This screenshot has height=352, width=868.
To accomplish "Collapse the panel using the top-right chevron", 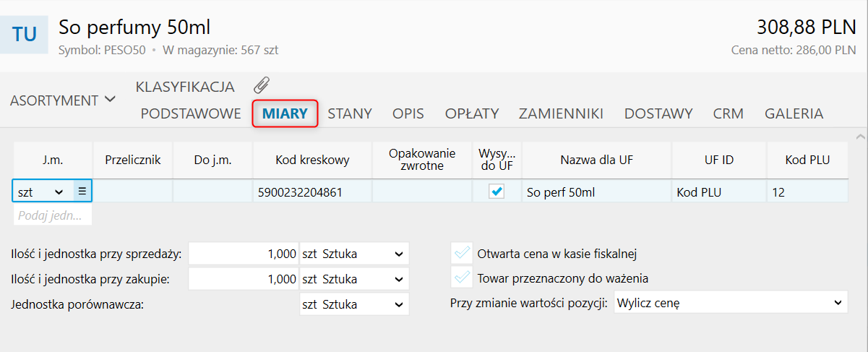I will [859, 136].
